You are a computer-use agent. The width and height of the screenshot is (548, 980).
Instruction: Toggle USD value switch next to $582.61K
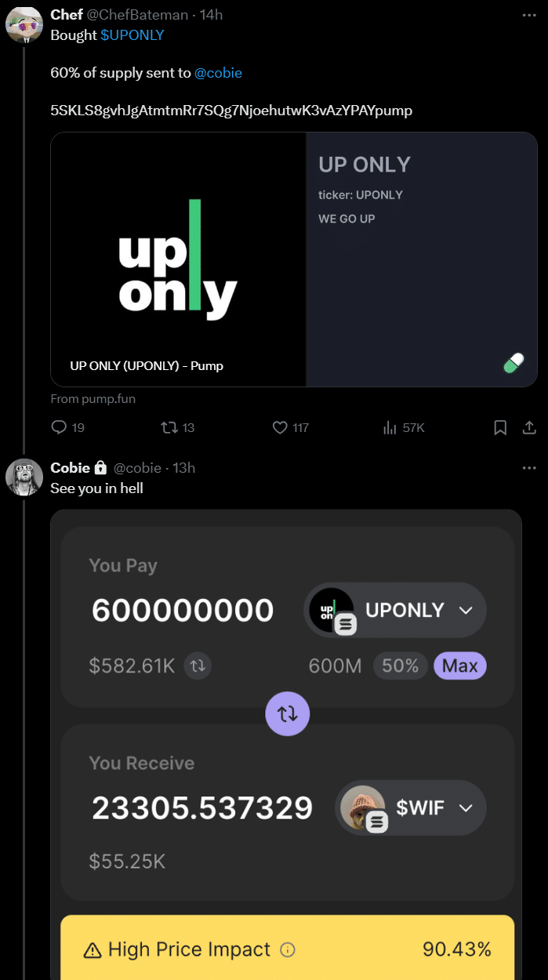click(198, 666)
